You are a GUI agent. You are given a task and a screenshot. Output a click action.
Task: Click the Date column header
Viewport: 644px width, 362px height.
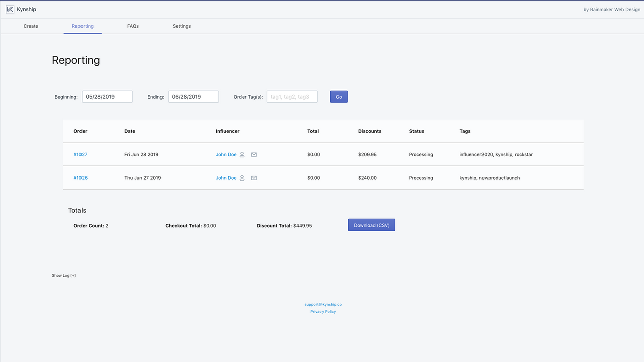click(130, 131)
